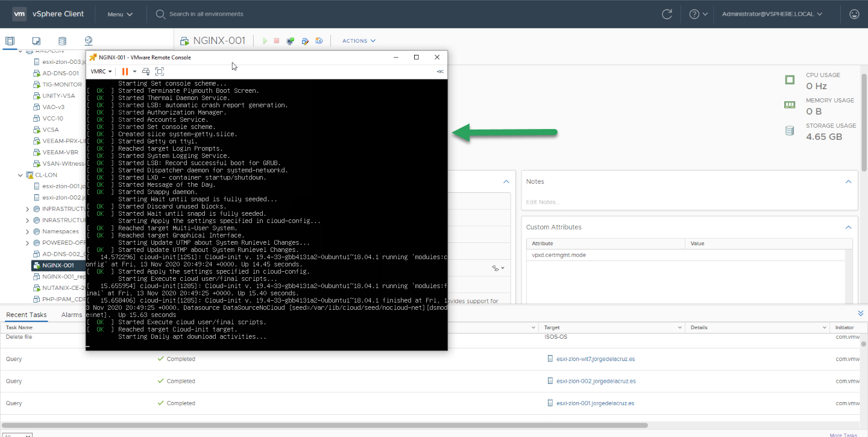
Task: Click the storage usage disk icon
Action: [x=790, y=131]
